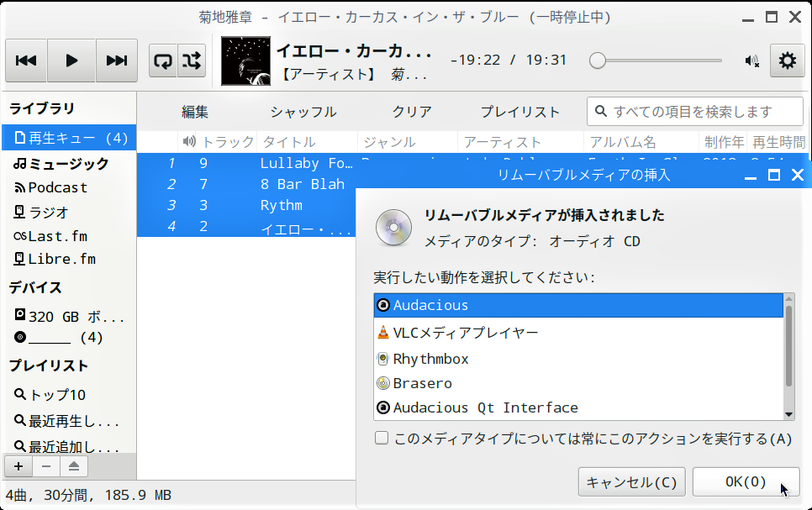Sort by 制作年 column header
812x510 pixels.
724,142
